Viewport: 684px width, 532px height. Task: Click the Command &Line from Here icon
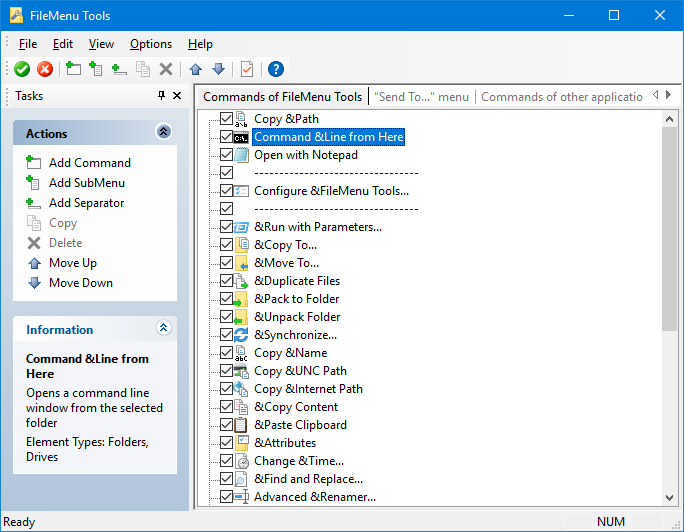coord(241,137)
